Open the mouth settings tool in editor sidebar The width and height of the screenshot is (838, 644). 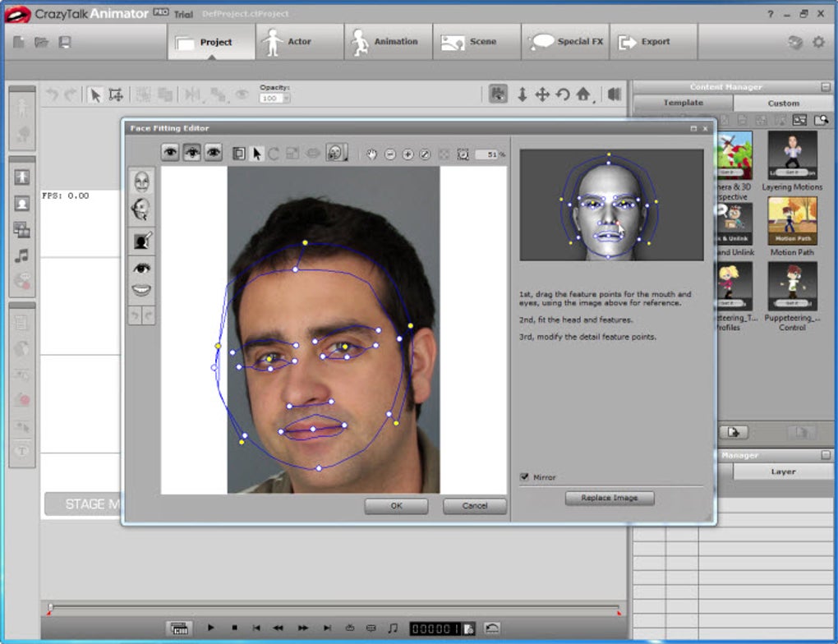tap(141, 290)
